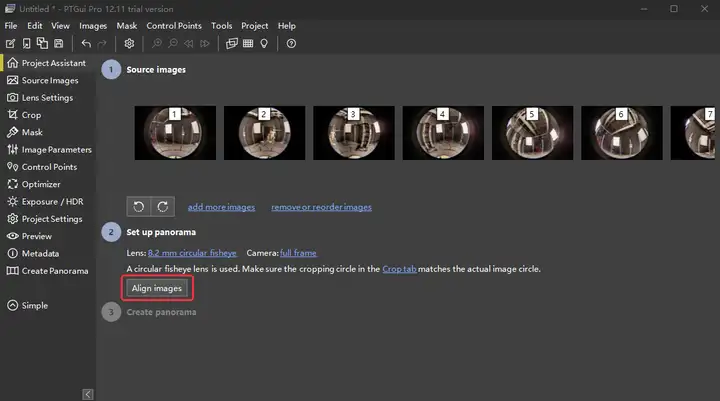Open the Image Parameters tab
The image size is (720, 401).
coord(50,150)
